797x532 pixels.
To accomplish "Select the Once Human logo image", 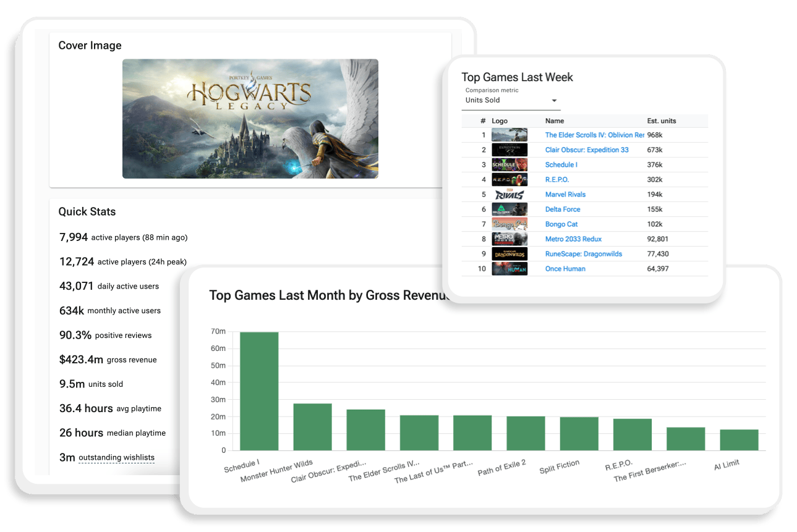I will [x=509, y=268].
